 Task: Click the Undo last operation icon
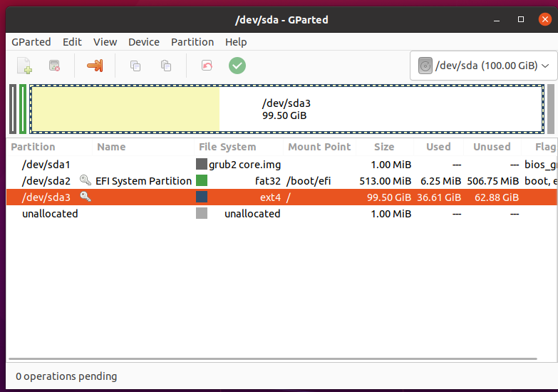pyautogui.click(x=207, y=66)
